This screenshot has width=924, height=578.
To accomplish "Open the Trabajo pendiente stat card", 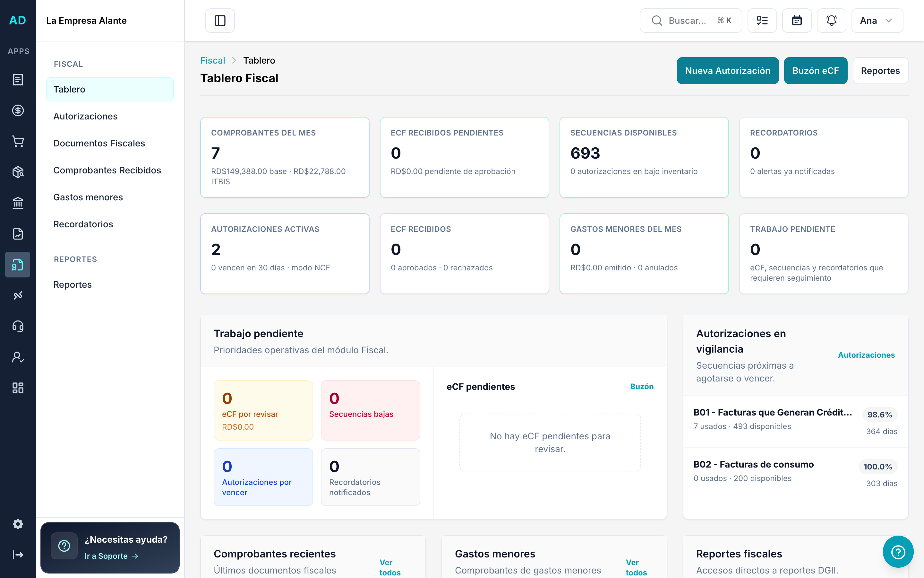I will pos(824,253).
